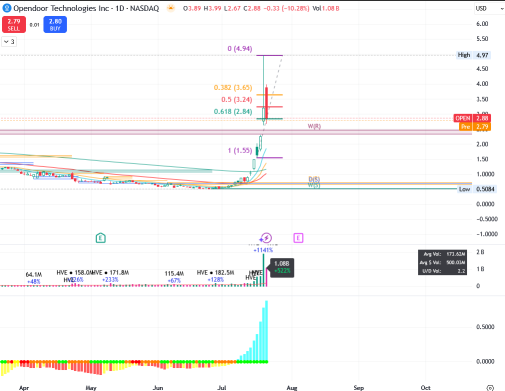Select the 0.382 (3.65) Fibonacci level label
Viewport: 505px width, 391px height.
[233, 88]
